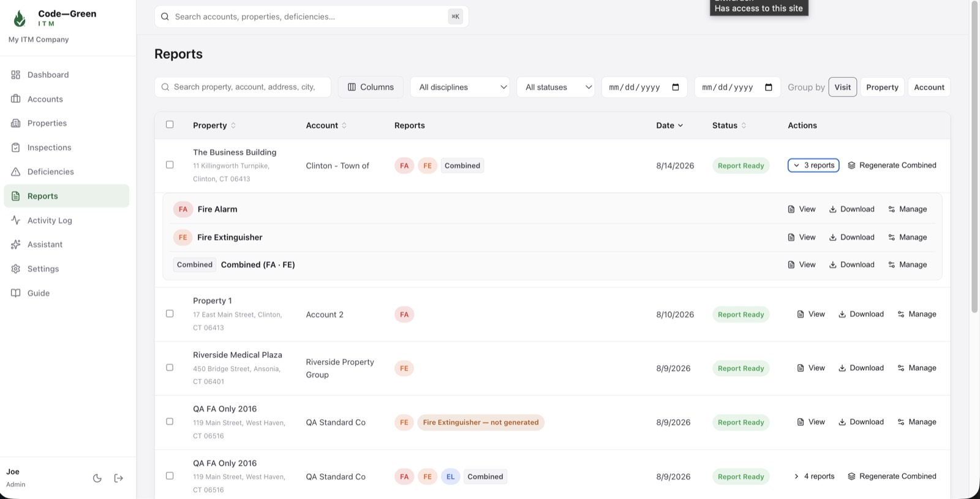Manage the Riverside Medical Plaza report

[917, 368]
